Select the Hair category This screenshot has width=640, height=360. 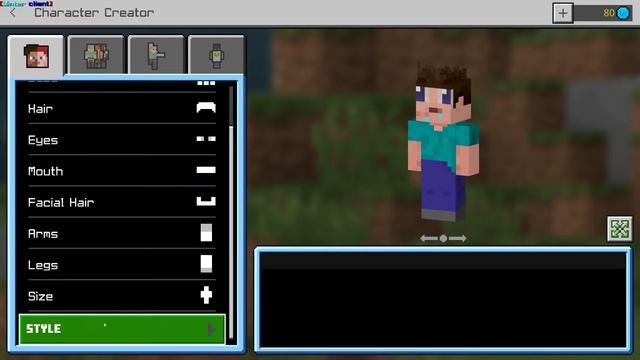coord(122,108)
